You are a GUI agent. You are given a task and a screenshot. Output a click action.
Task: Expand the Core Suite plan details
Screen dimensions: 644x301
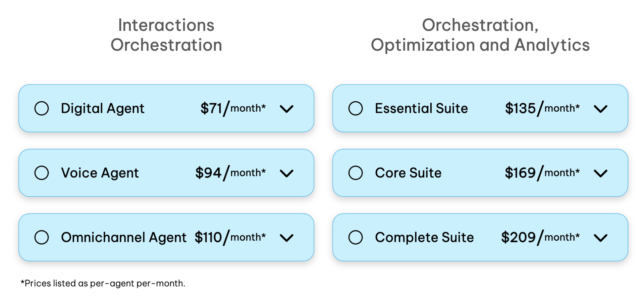click(601, 173)
